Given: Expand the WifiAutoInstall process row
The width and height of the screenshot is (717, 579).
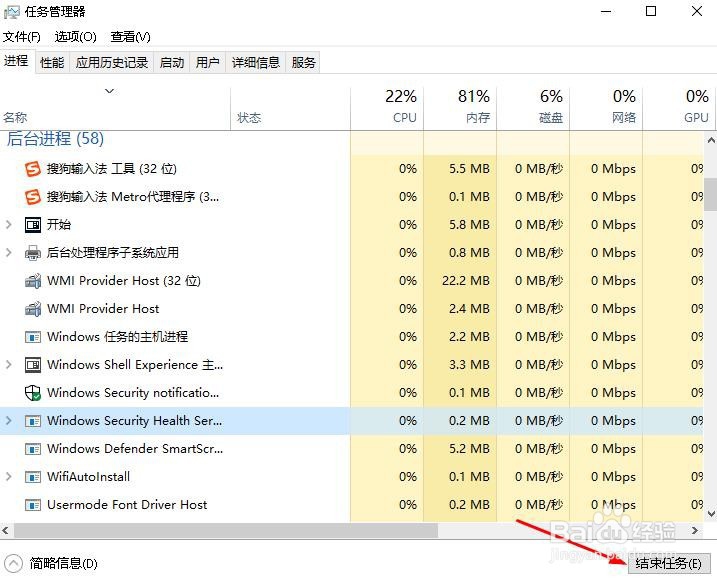Looking at the screenshot, I should tap(8, 477).
